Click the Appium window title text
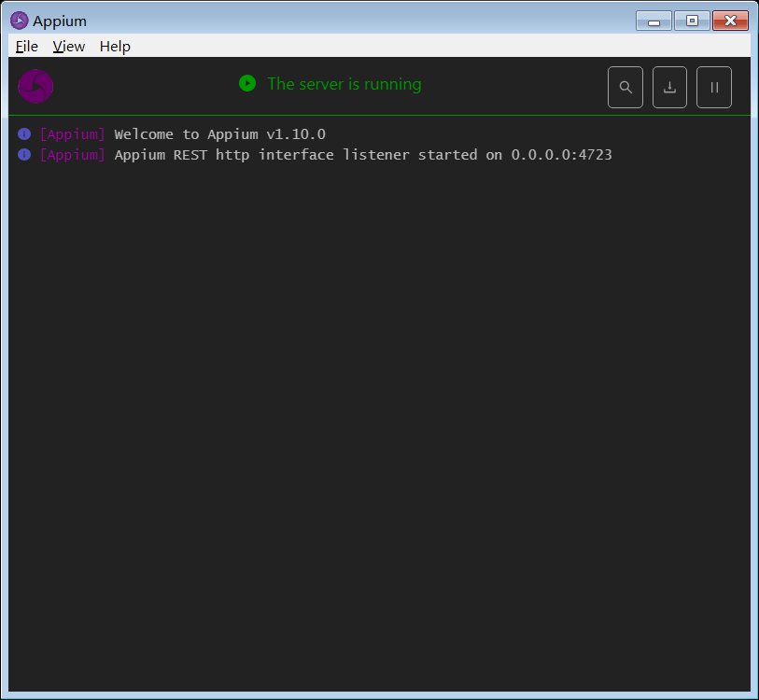759x700 pixels. (x=60, y=20)
